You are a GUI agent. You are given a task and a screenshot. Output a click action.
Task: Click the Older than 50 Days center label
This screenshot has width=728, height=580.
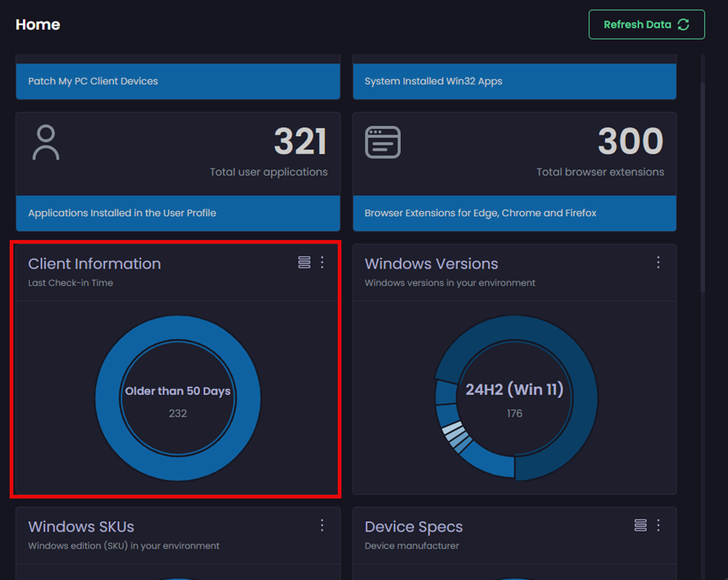point(178,391)
